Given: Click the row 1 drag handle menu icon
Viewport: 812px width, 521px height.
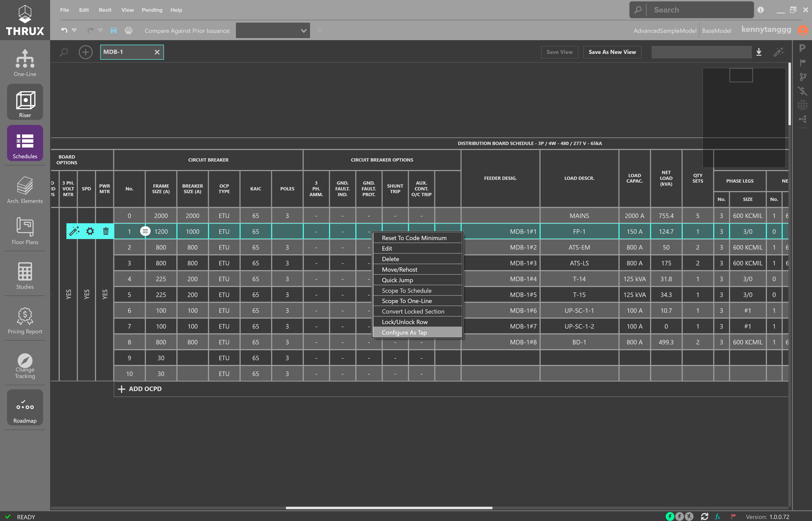Looking at the screenshot, I should [145, 231].
